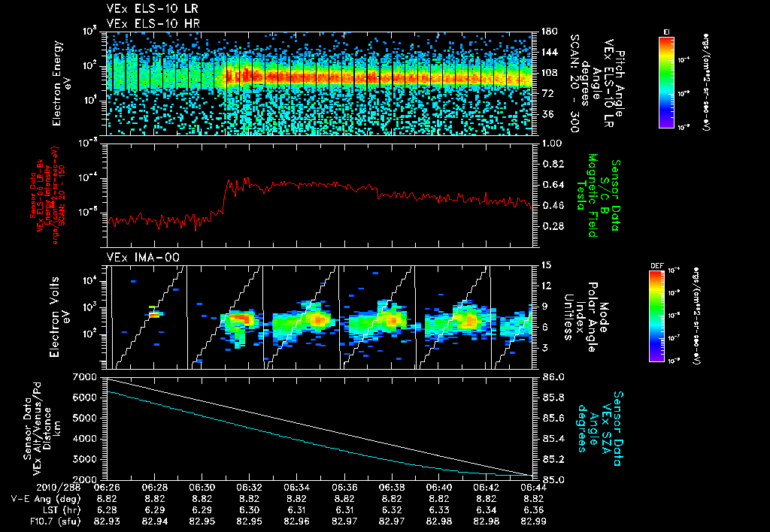Click magnetic field tick '0.82'
This screenshot has width=770, height=532.
553,164
